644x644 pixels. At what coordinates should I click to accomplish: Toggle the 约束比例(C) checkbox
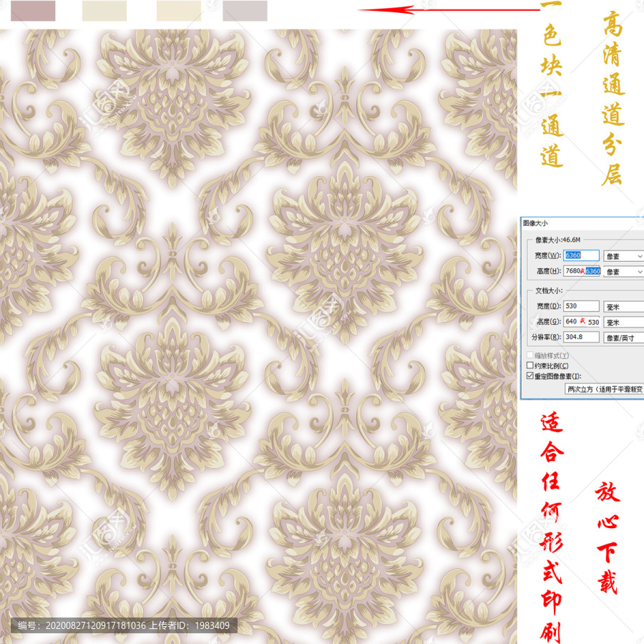point(530,365)
